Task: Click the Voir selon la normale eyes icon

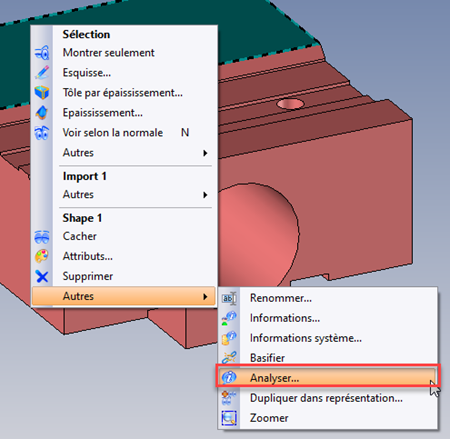Action: pyautogui.click(x=42, y=133)
